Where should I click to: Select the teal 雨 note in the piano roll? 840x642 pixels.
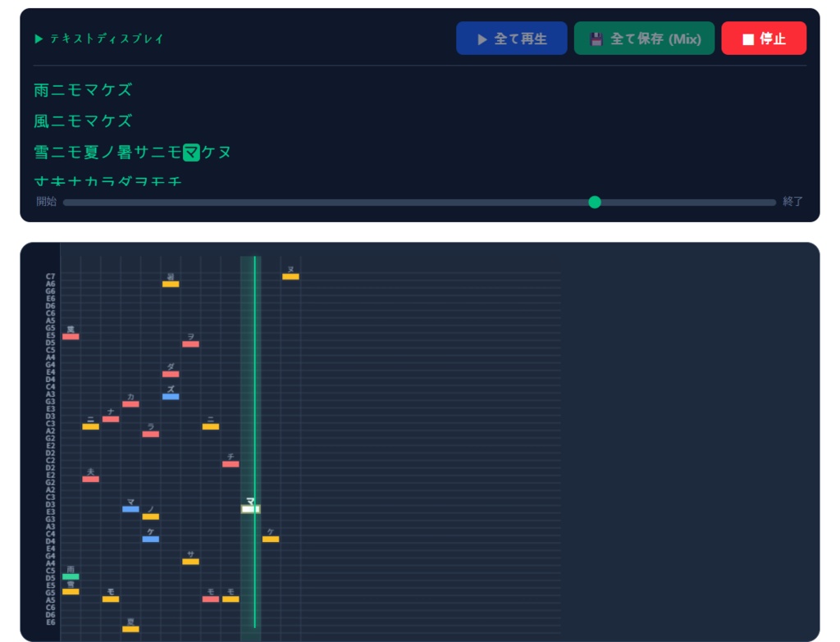[70, 577]
